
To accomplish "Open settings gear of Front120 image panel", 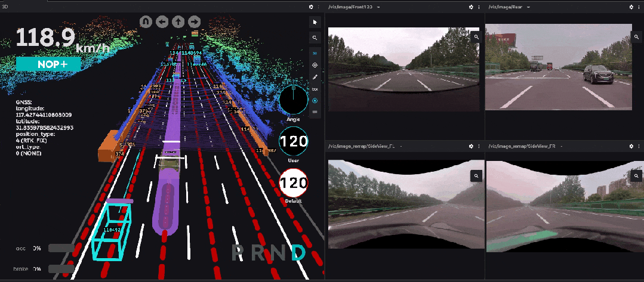I will pyautogui.click(x=471, y=7).
